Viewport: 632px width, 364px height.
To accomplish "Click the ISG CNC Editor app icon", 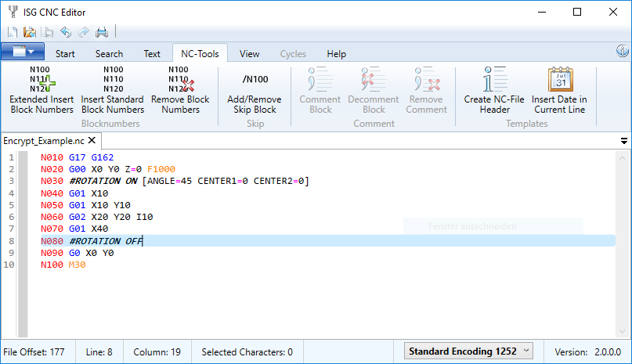I will click(x=13, y=12).
